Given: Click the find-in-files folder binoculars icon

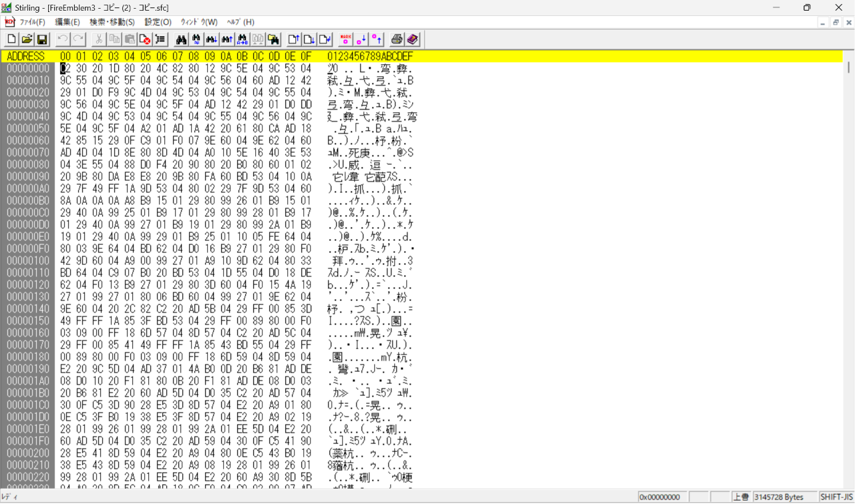Looking at the screenshot, I should [273, 39].
